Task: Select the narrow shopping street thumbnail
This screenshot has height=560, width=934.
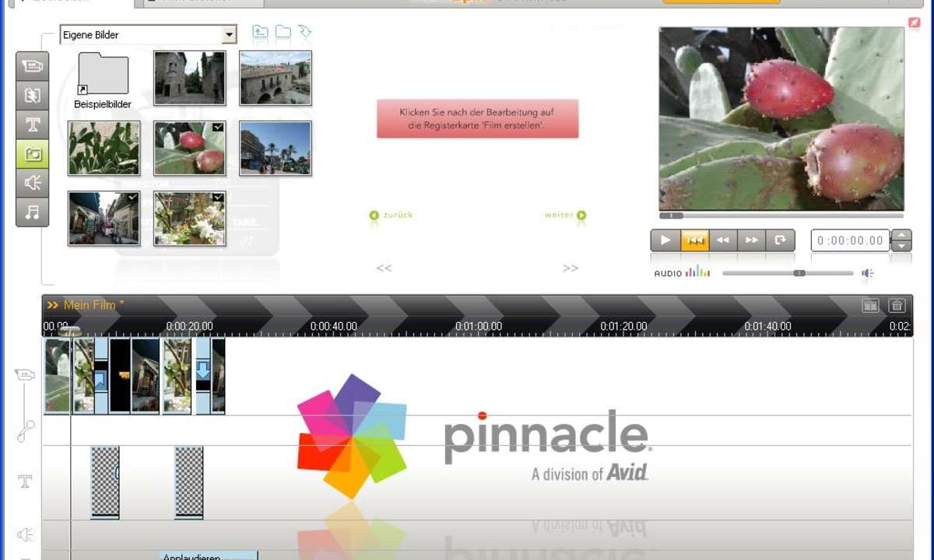Action: pos(104,219)
